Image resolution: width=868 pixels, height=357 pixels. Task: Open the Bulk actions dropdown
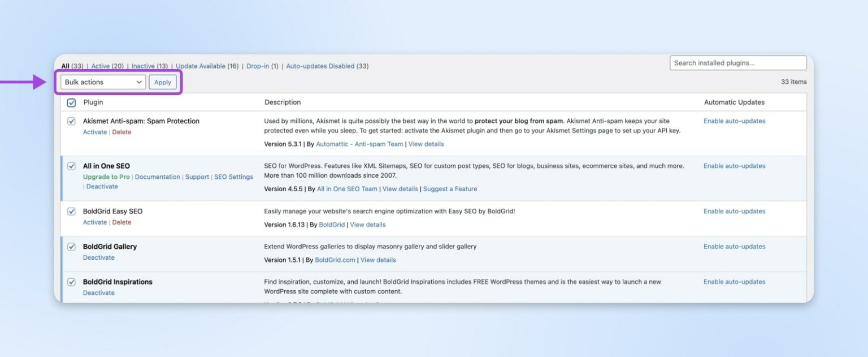coord(102,81)
